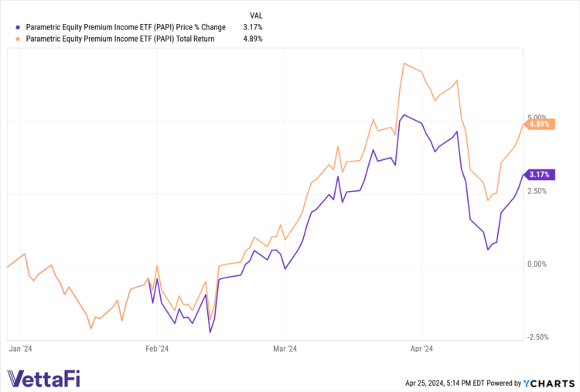This screenshot has height=392, width=580.
Task: Click the YCharts logo
Action: 551,381
